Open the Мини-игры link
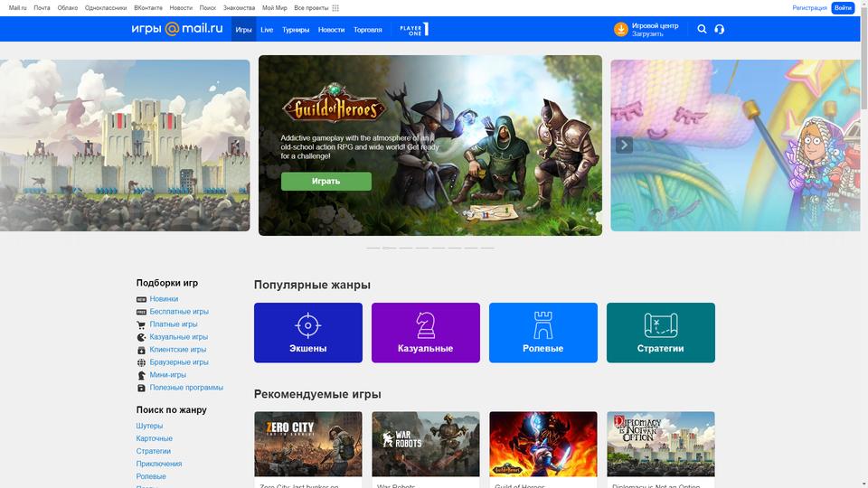 click(168, 375)
